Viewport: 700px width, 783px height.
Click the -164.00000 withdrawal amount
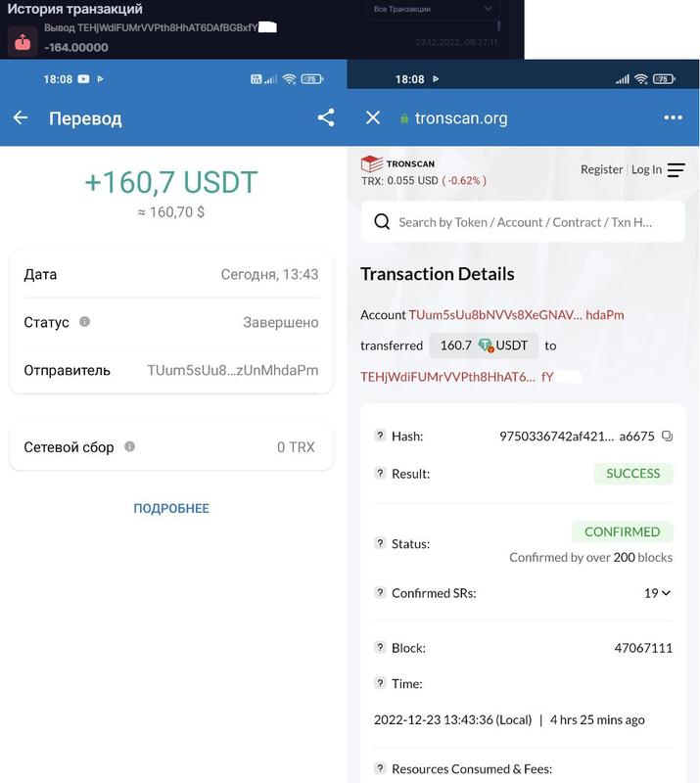[x=76, y=47]
